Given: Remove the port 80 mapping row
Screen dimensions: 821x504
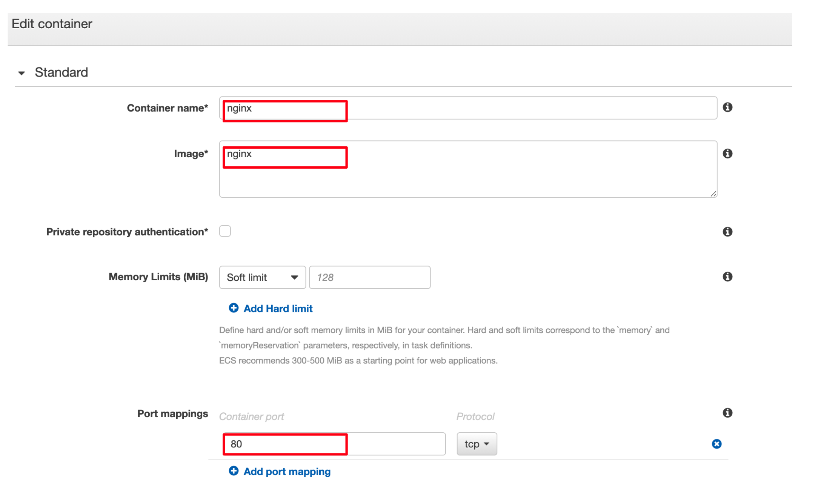Looking at the screenshot, I should tap(716, 444).
